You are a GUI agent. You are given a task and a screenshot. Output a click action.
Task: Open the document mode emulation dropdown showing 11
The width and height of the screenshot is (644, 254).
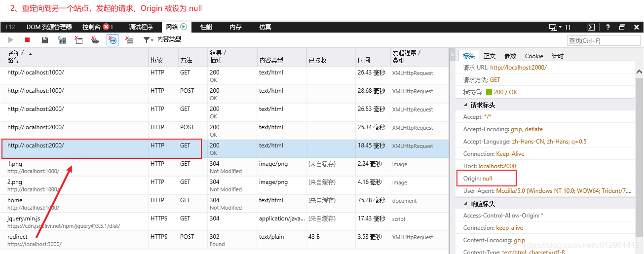560,27
